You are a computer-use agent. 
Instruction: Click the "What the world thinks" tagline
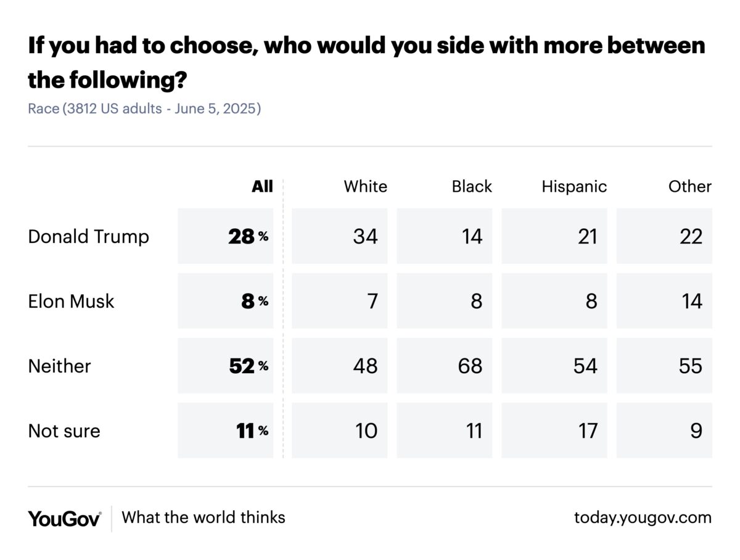coord(203,517)
